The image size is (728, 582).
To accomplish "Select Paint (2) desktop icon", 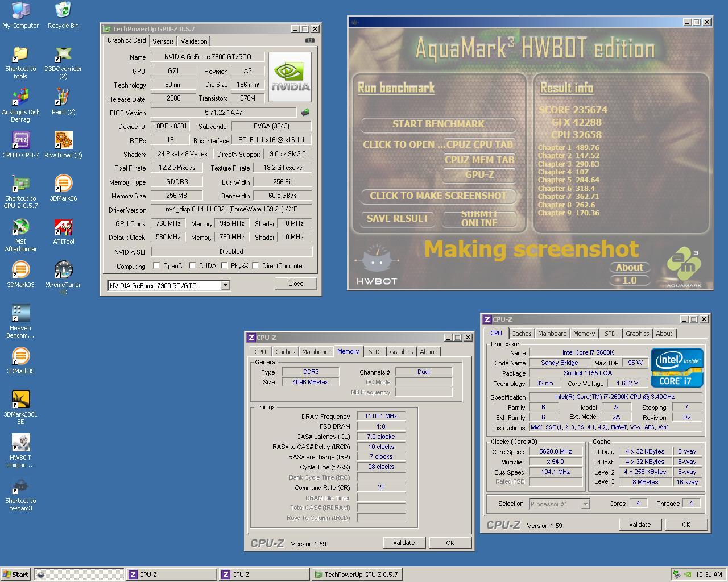I will pyautogui.click(x=63, y=102).
